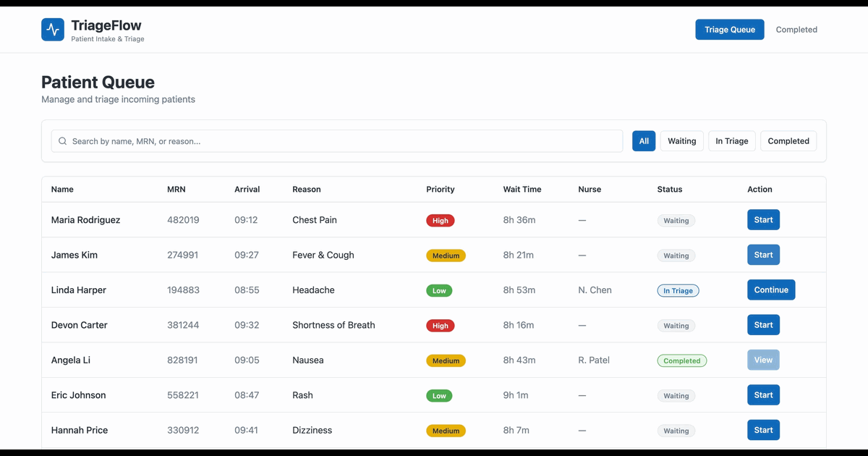Click MRN 381244
Screen dimensions: 868x456
183,325
